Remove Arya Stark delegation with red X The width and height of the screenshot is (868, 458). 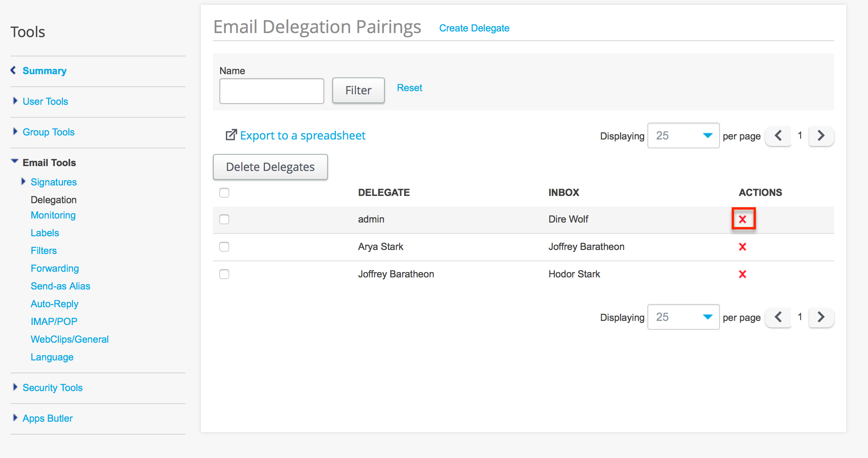743,247
